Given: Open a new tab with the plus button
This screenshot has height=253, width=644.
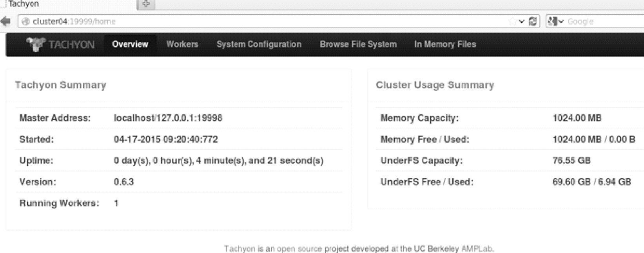Looking at the screenshot, I should pyautogui.click(x=146, y=4).
